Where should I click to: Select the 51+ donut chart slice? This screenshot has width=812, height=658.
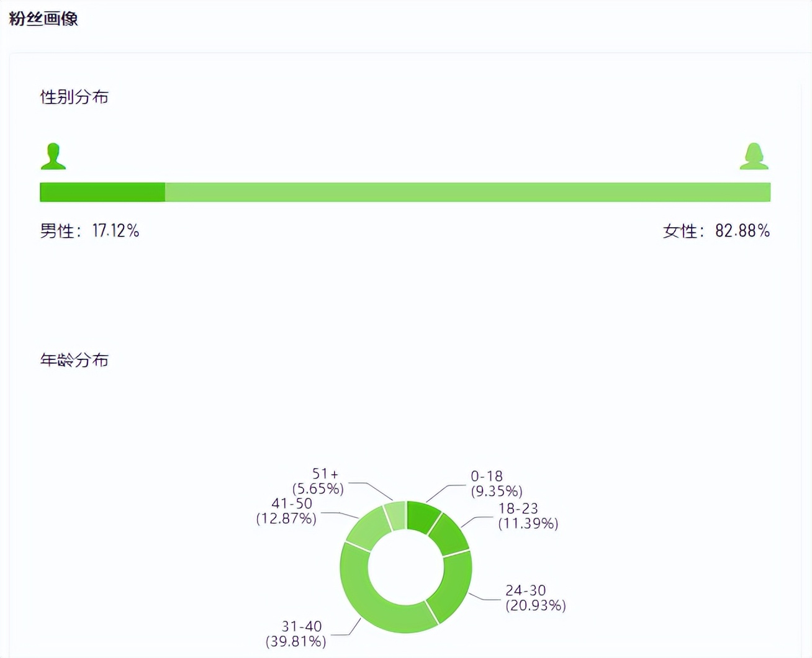click(395, 515)
